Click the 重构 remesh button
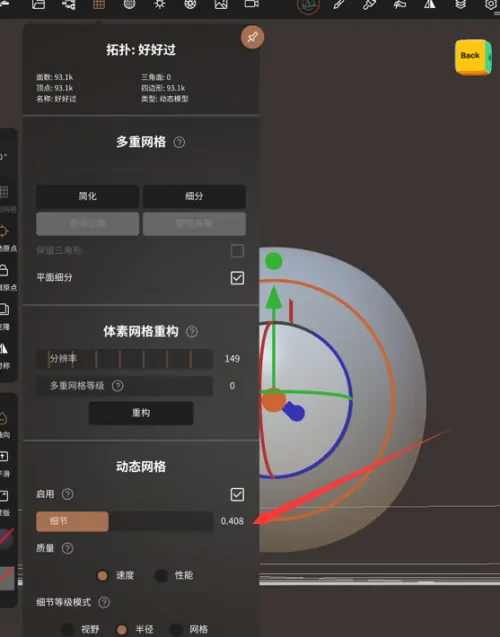The image size is (500, 637). pos(141,413)
